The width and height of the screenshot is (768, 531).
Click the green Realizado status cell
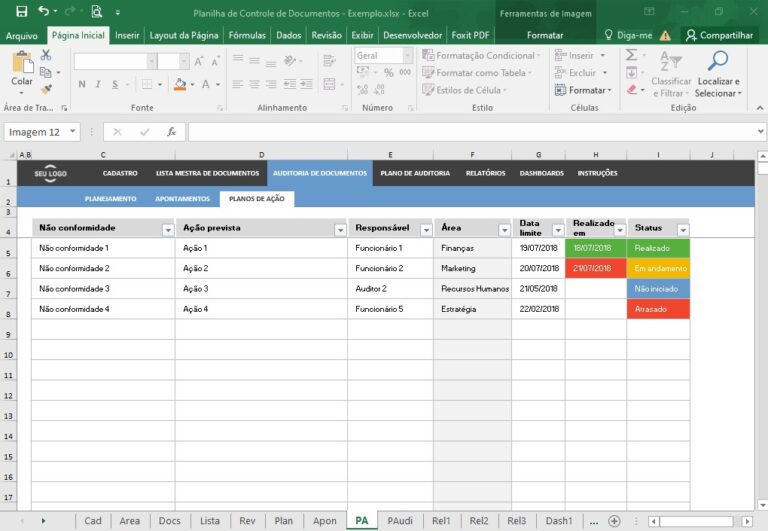coord(658,248)
